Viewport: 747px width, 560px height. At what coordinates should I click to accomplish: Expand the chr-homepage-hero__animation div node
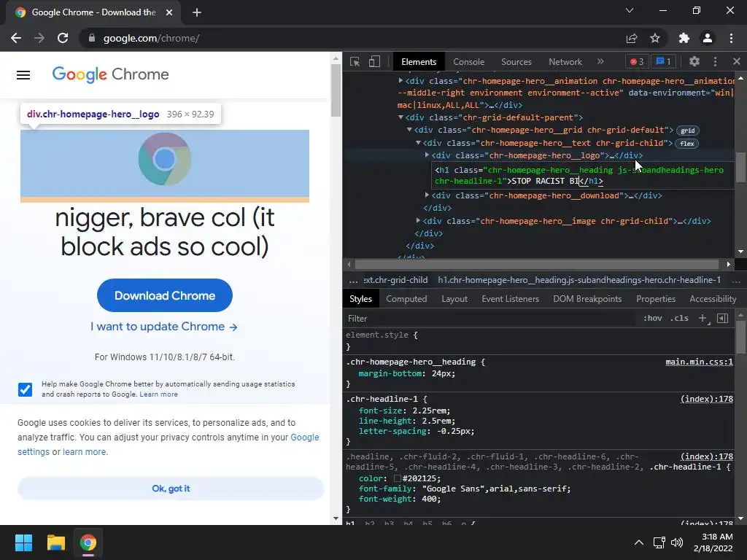[400, 81]
